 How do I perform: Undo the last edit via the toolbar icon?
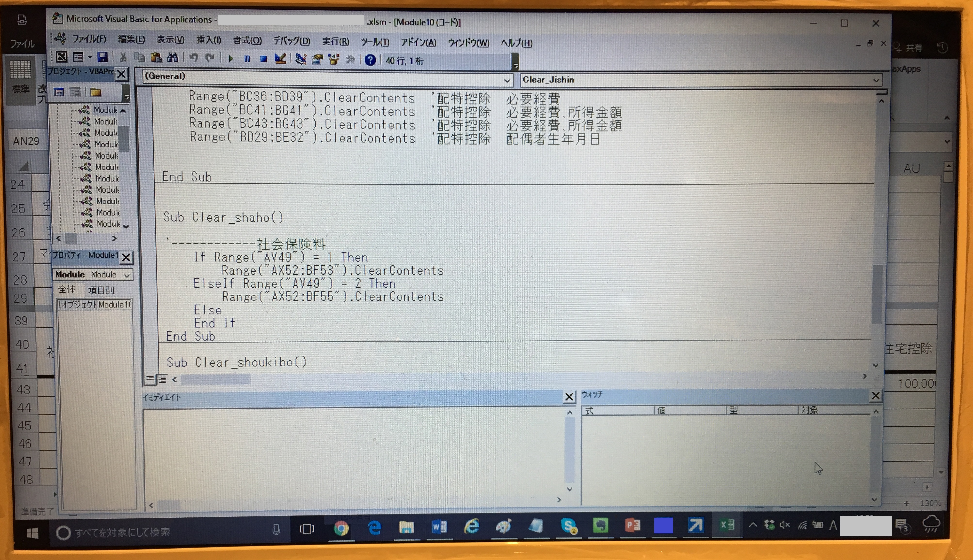point(194,58)
